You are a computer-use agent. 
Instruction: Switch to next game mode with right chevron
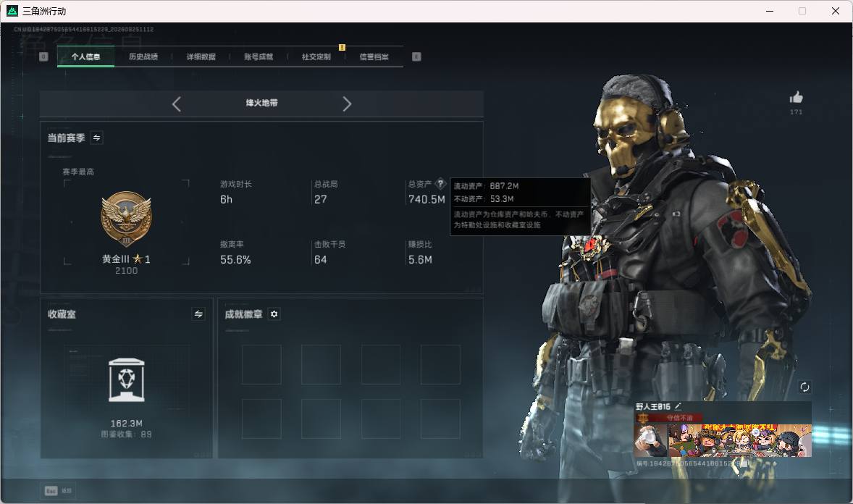[x=347, y=104]
